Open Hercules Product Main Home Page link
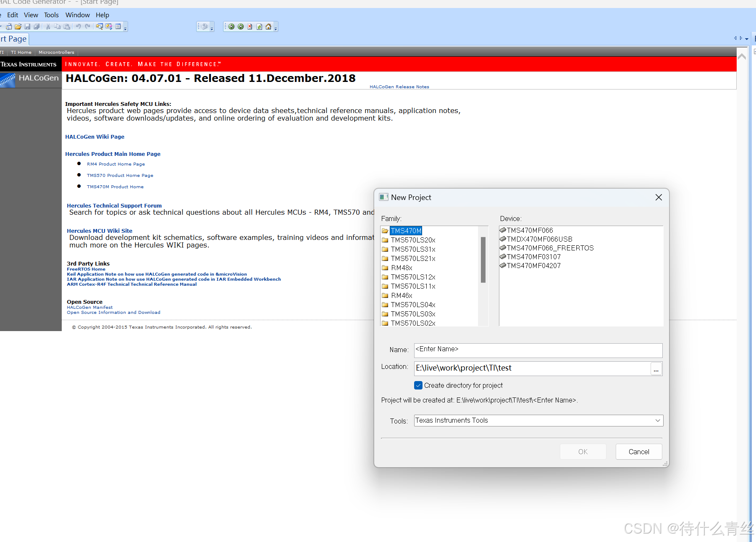 click(x=113, y=154)
